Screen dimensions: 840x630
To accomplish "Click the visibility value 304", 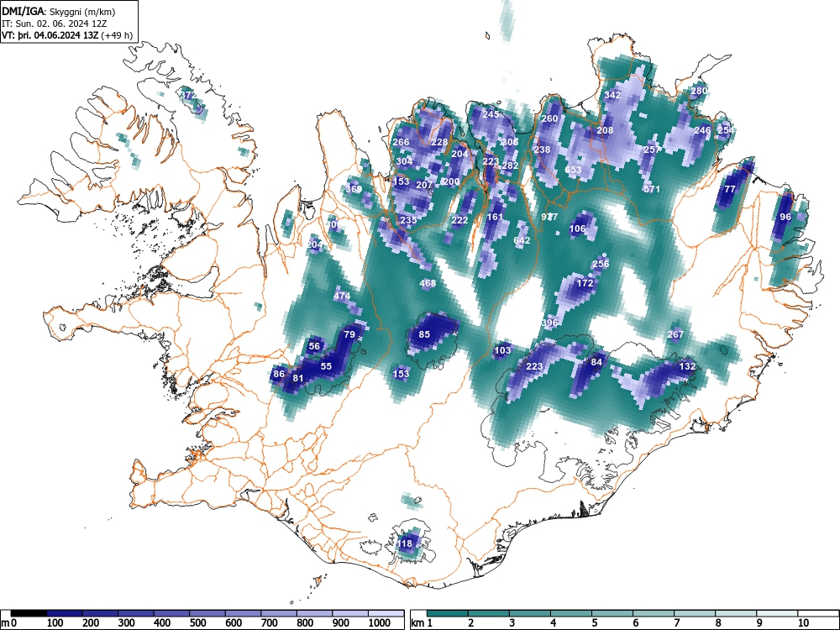I will [405, 161].
